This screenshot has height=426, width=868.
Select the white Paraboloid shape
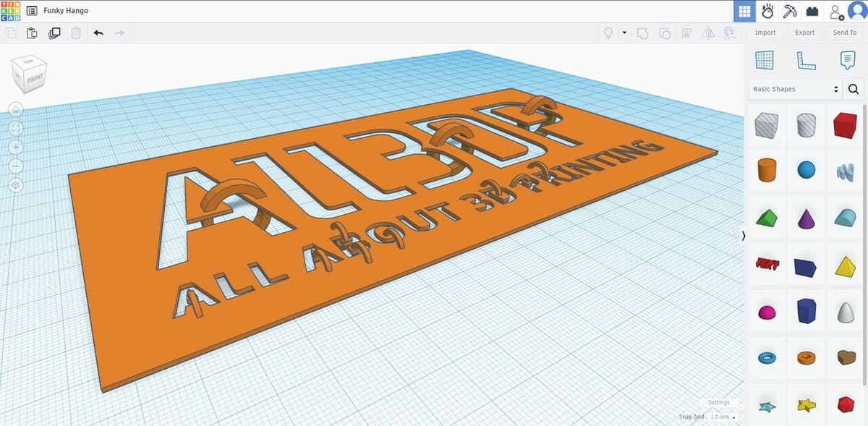point(845,312)
